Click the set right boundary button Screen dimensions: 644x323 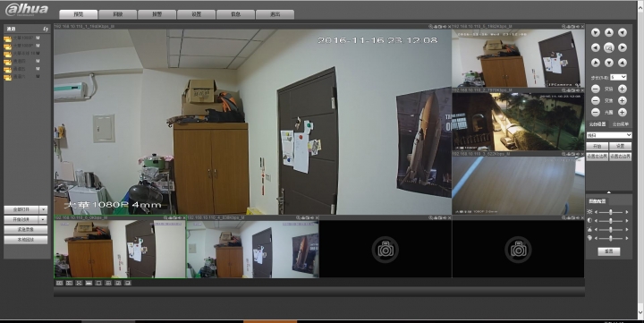[x=620, y=157]
